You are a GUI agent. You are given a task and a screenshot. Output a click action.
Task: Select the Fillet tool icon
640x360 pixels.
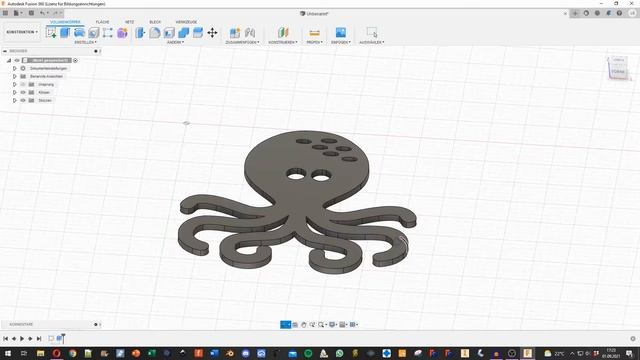coord(155,32)
